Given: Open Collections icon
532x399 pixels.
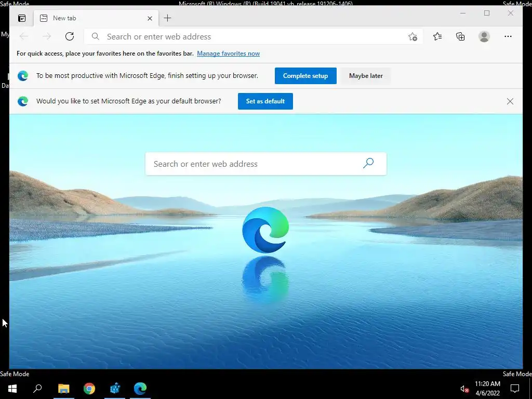Looking at the screenshot, I should tap(460, 36).
